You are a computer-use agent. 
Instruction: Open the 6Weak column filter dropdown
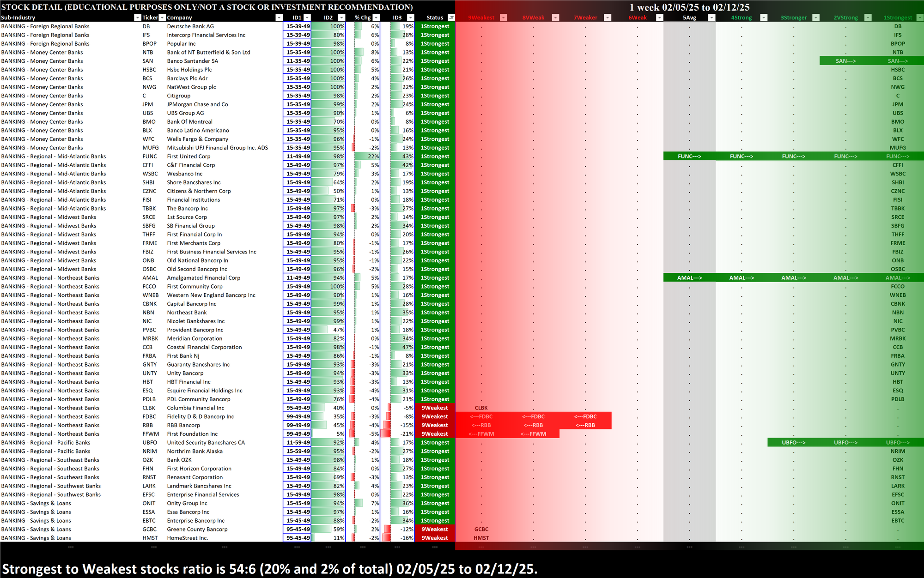click(x=660, y=18)
